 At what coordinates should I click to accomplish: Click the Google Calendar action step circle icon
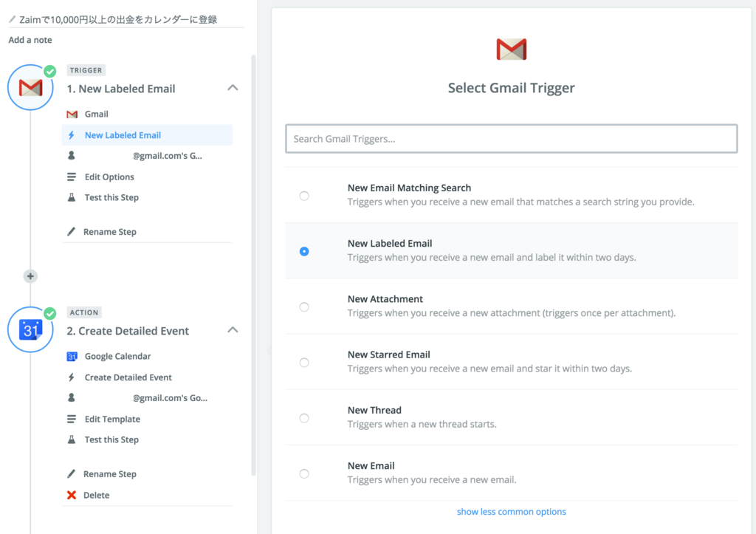point(30,329)
